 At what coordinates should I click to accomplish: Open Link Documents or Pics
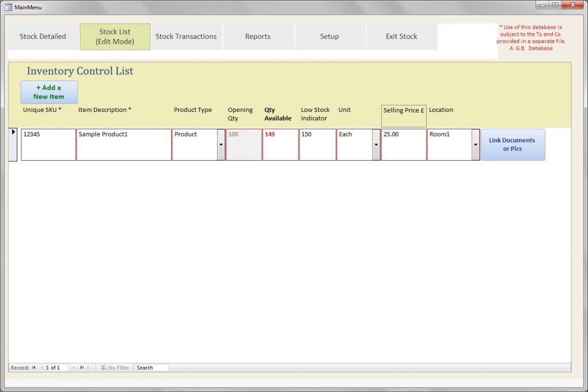(512, 144)
